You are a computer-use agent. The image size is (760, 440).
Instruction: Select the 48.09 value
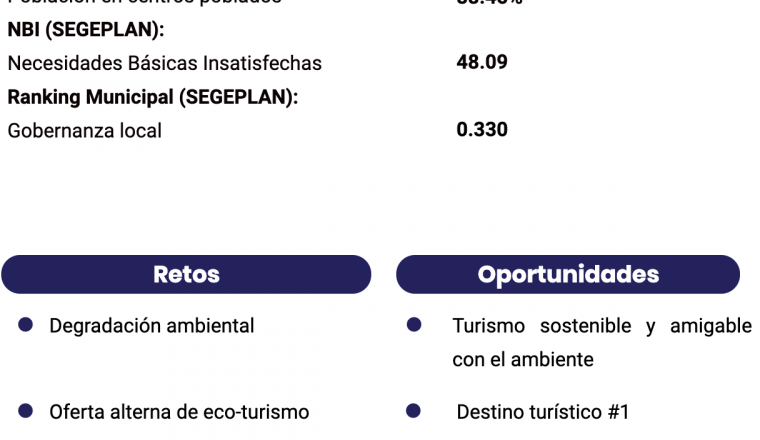click(x=482, y=62)
